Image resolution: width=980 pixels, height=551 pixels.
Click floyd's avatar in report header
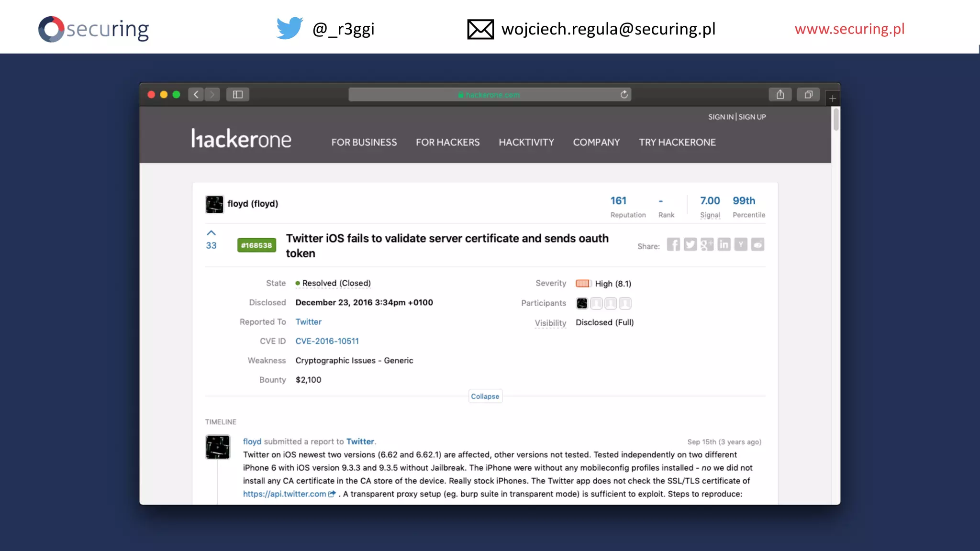pos(214,204)
